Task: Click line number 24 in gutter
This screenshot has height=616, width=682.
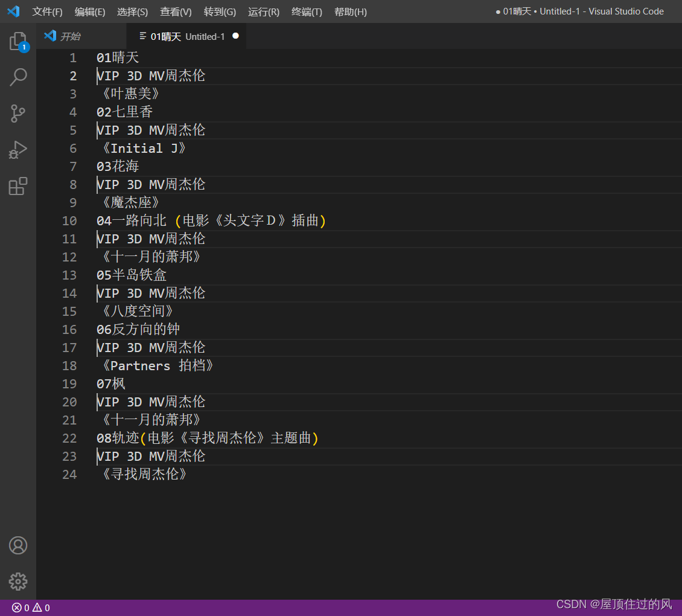Action: pyautogui.click(x=69, y=475)
